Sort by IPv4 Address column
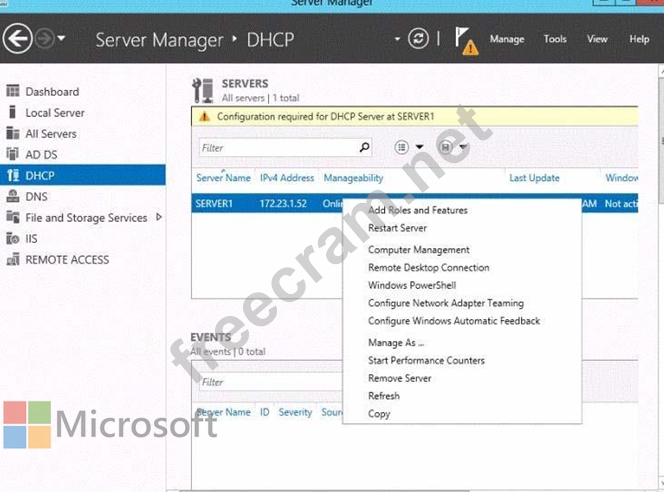The height and width of the screenshot is (492, 664). click(287, 178)
